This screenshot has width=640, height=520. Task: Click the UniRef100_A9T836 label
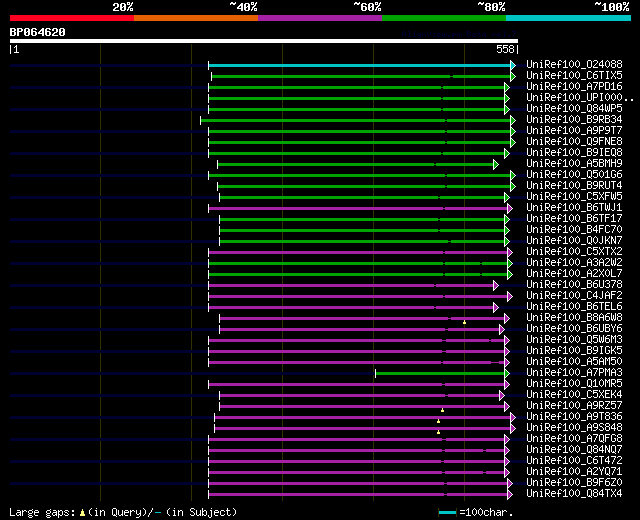[x=574, y=417]
